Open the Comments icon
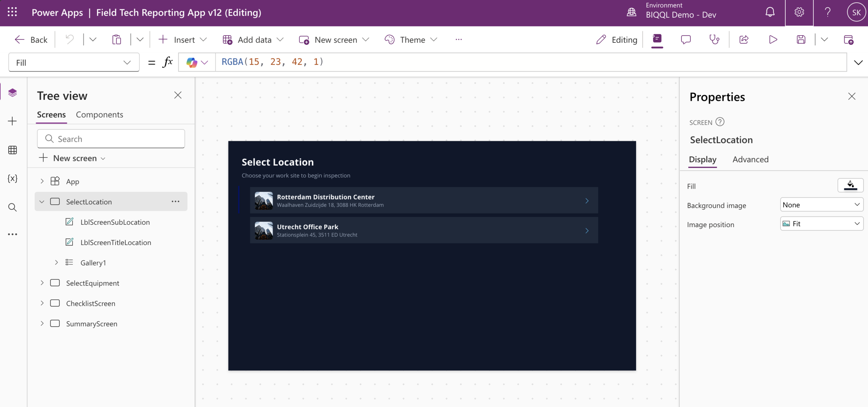The width and height of the screenshot is (868, 407). click(686, 39)
